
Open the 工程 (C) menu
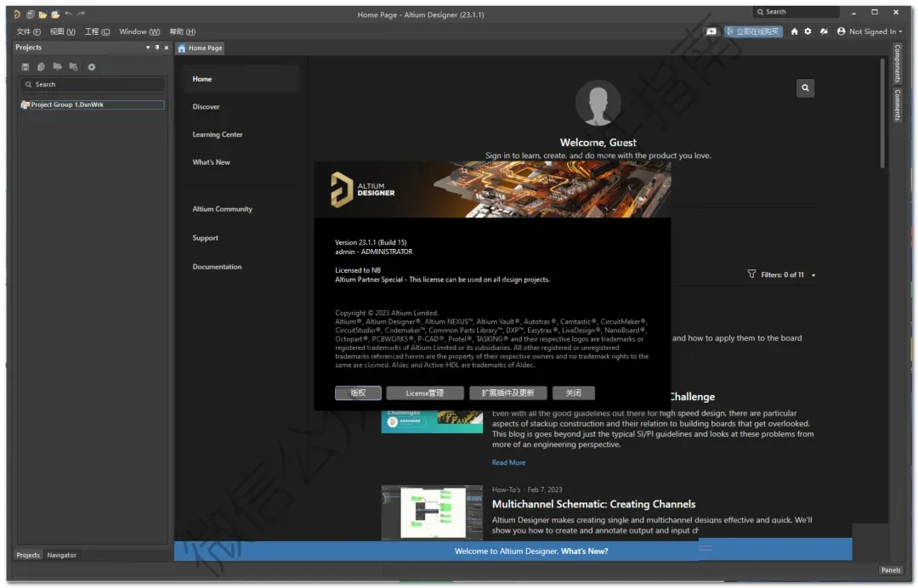(x=97, y=31)
